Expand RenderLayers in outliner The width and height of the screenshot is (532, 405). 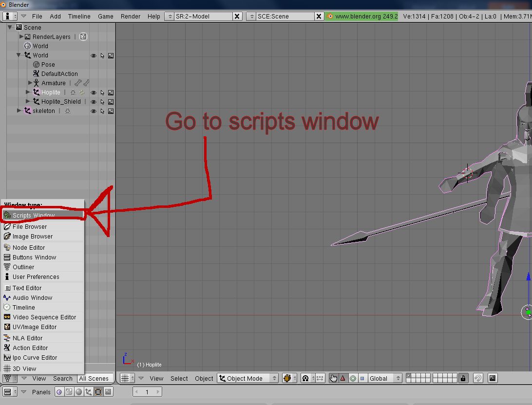coord(21,36)
